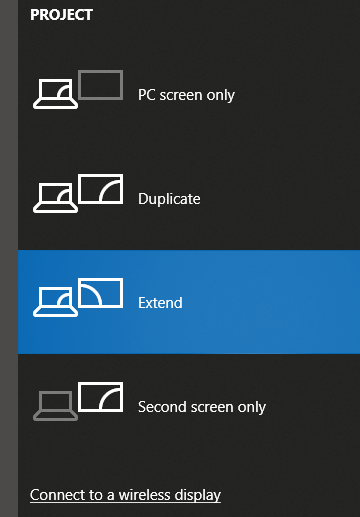Click empty space right of the Duplicate label
The image size is (360, 517).
(280, 199)
